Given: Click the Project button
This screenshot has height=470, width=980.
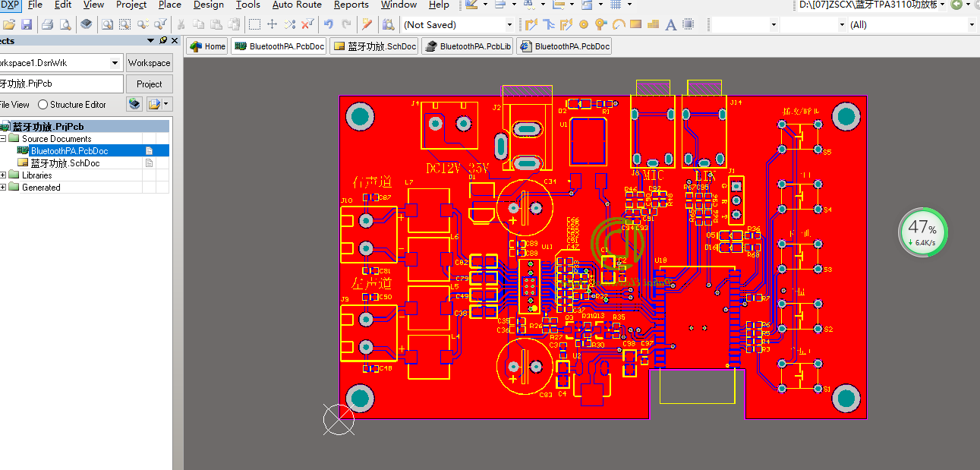Looking at the screenshot, I should (x=149, y=84).
